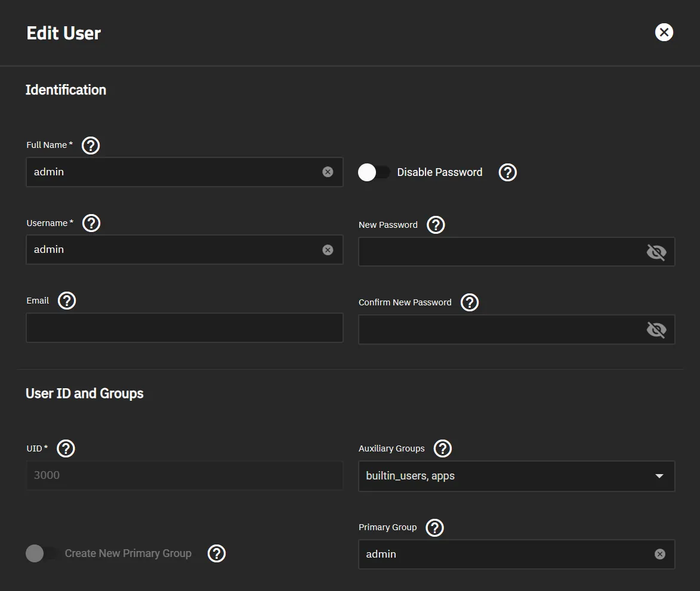Open the Username help icon
The height and width of the screenshot is (591, 700).
[x=91, y=223]
